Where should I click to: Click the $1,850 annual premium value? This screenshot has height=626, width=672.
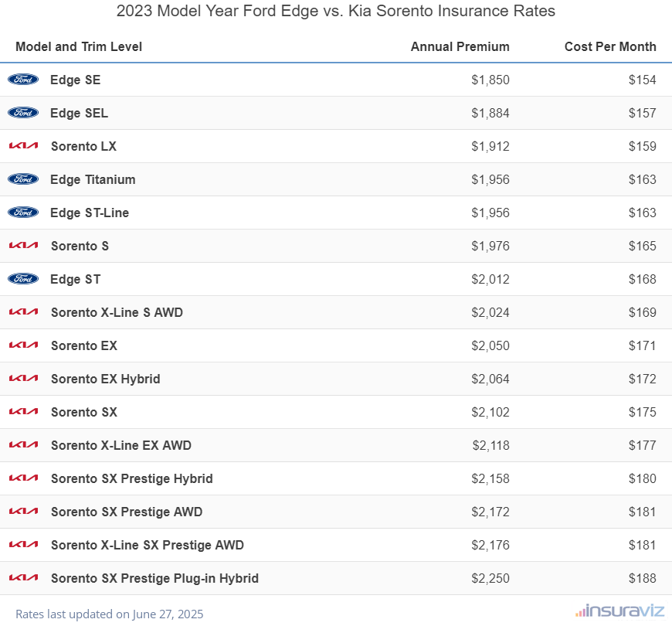(x=490, y=80)
